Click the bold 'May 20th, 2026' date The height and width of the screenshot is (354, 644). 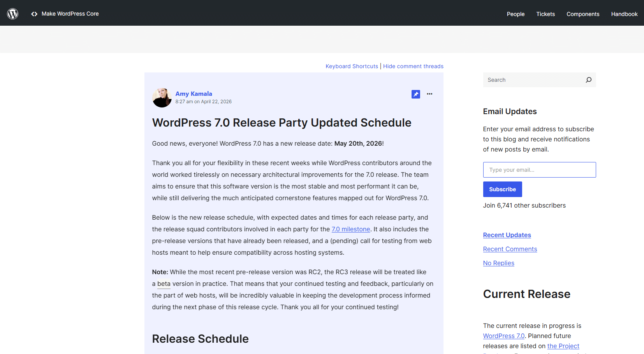point(358,143)
